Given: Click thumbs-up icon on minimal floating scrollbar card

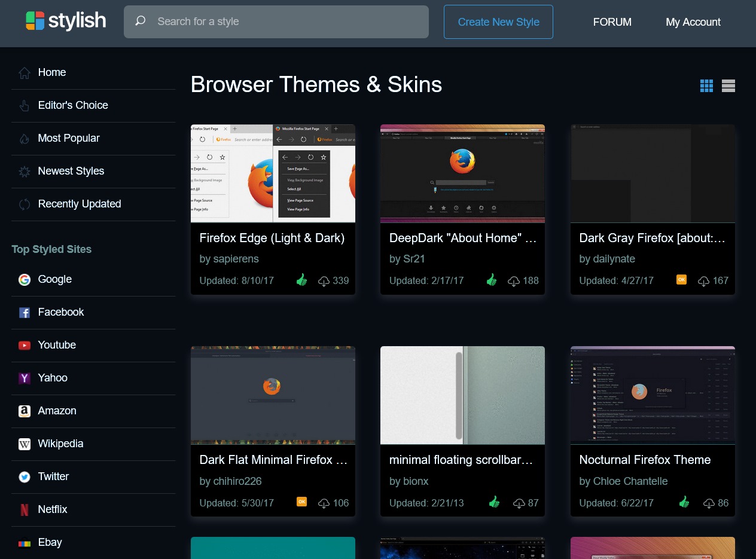Looking at the screenshot, I should tap(494, 502).
